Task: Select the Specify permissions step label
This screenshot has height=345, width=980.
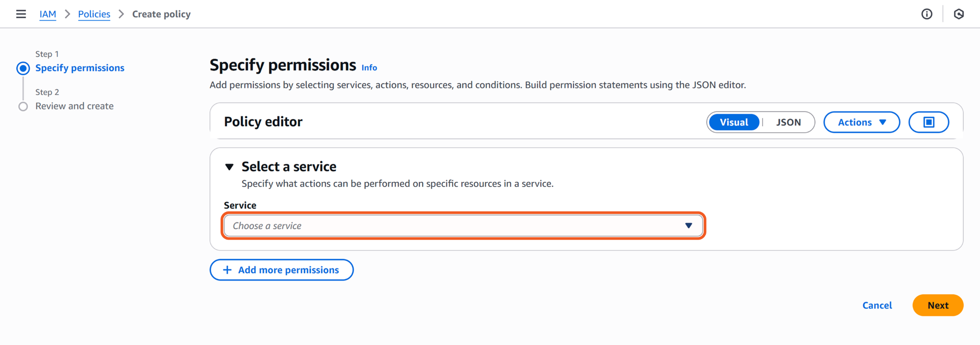Action: 80,68
